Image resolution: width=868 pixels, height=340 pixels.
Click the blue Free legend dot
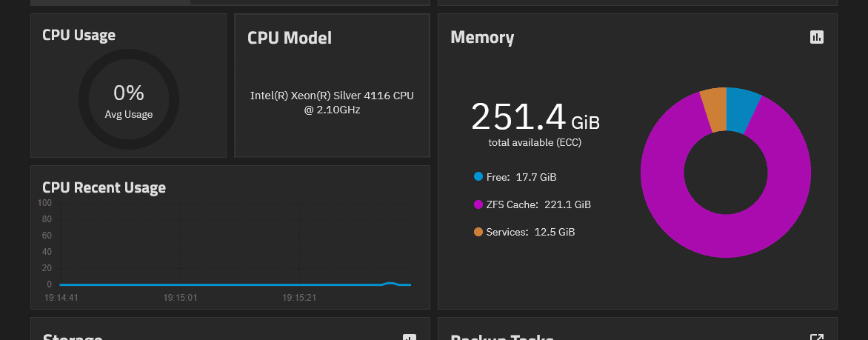[478, 177]
